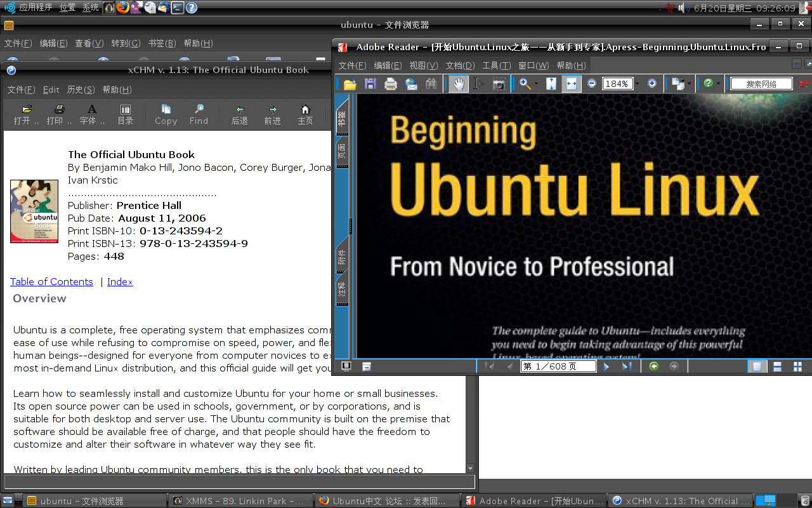Click the Save floppy icon in Adobe Reader
This screenshot has width=812, height=508.
[x=370, y=84]
